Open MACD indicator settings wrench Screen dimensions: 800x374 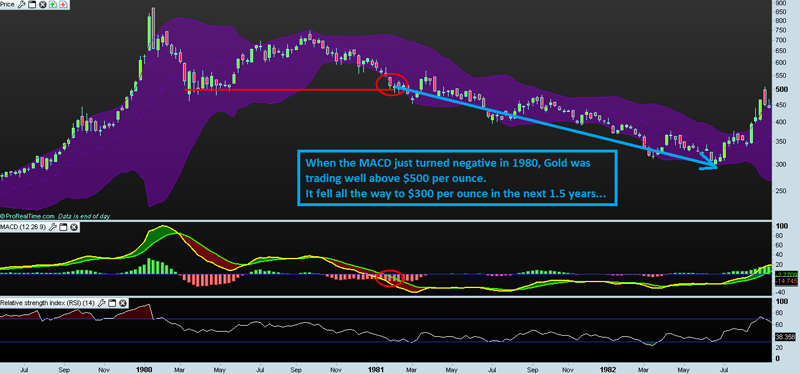point(53,227)
